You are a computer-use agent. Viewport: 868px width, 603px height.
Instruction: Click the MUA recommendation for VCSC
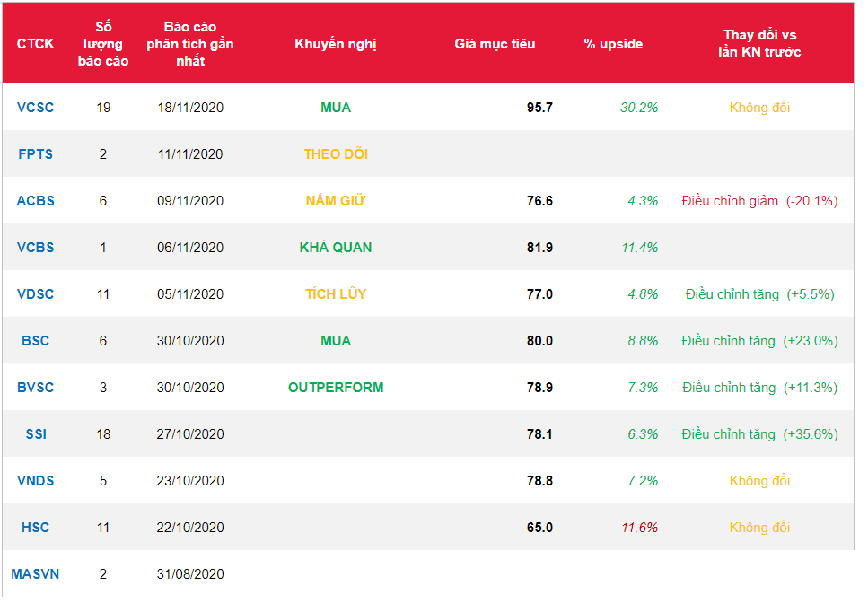pos(335,108)
